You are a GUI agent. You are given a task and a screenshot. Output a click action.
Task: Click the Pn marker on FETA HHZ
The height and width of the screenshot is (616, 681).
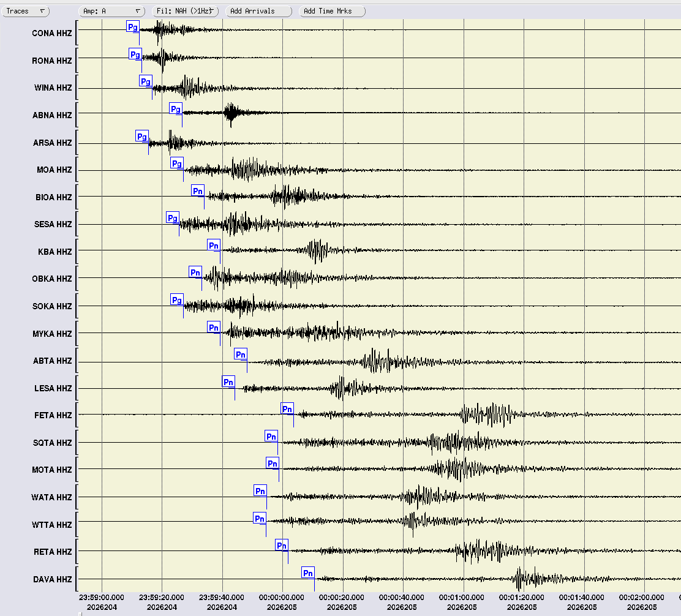coord(287,409)
